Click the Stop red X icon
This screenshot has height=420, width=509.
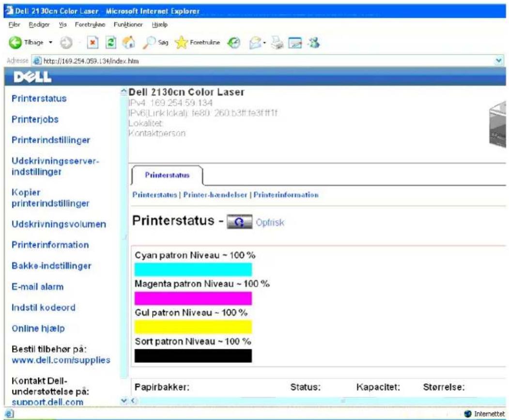click(93, 43)
